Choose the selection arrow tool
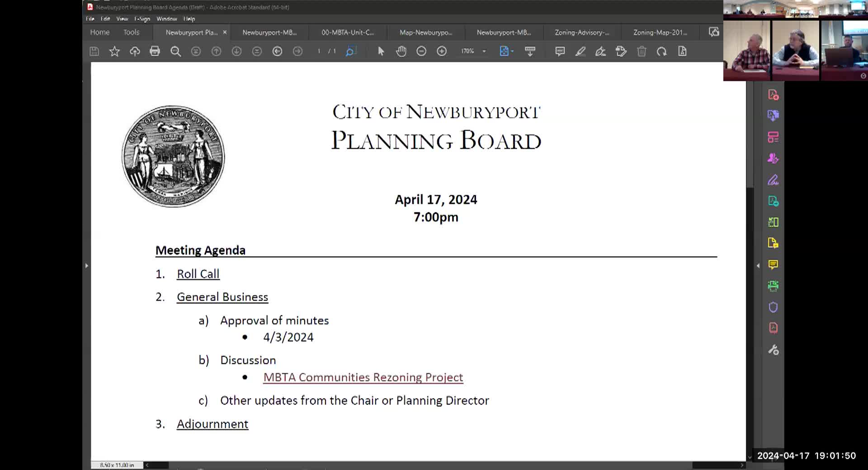Screen dimensions: 868x470 (381, 52)
